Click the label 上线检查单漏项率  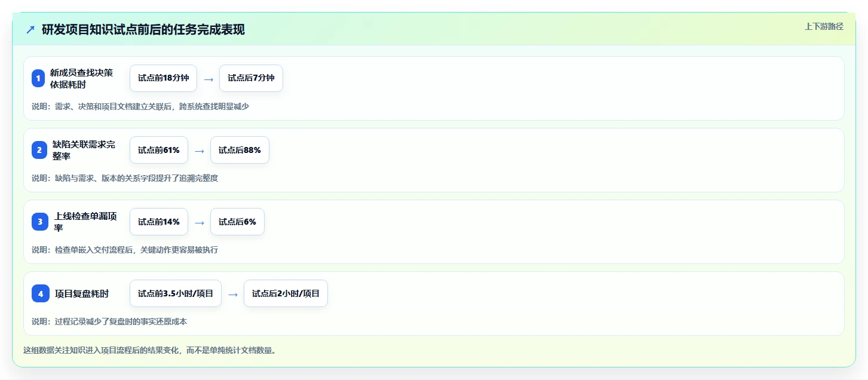[x=85, y=222]
